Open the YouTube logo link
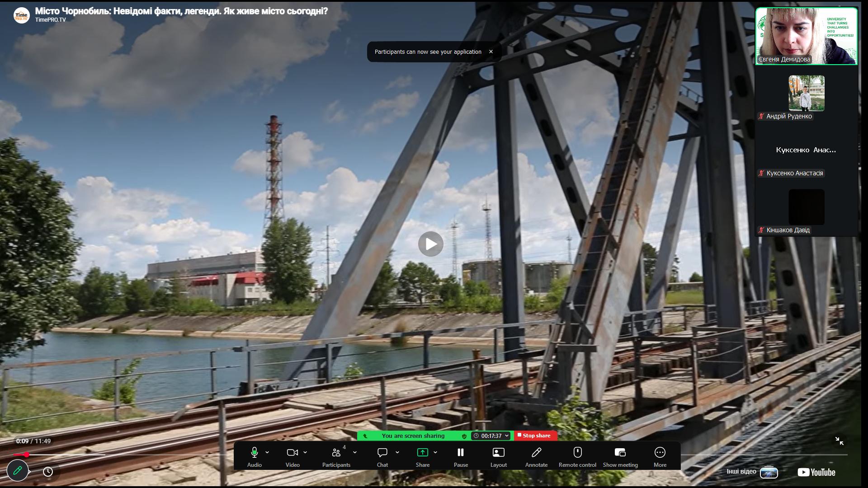Image resolution: width=868 pixels, height=488 pixels. [816, 472]
